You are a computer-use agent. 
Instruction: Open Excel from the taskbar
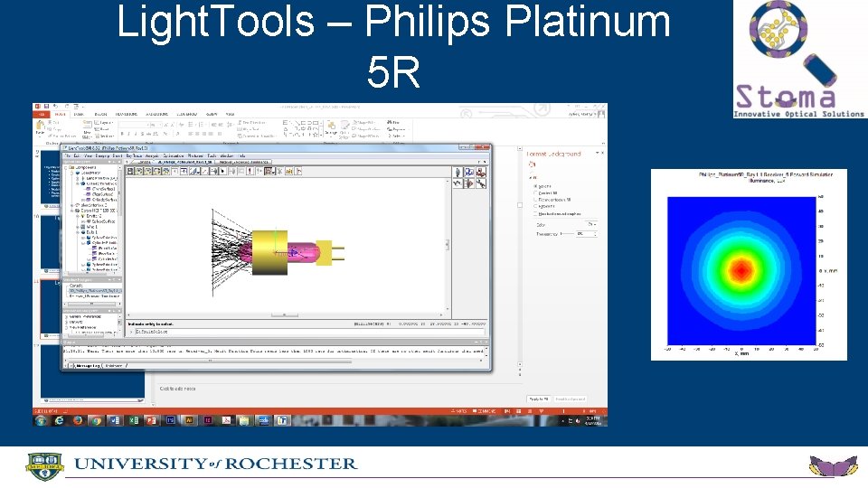[134, 420]
